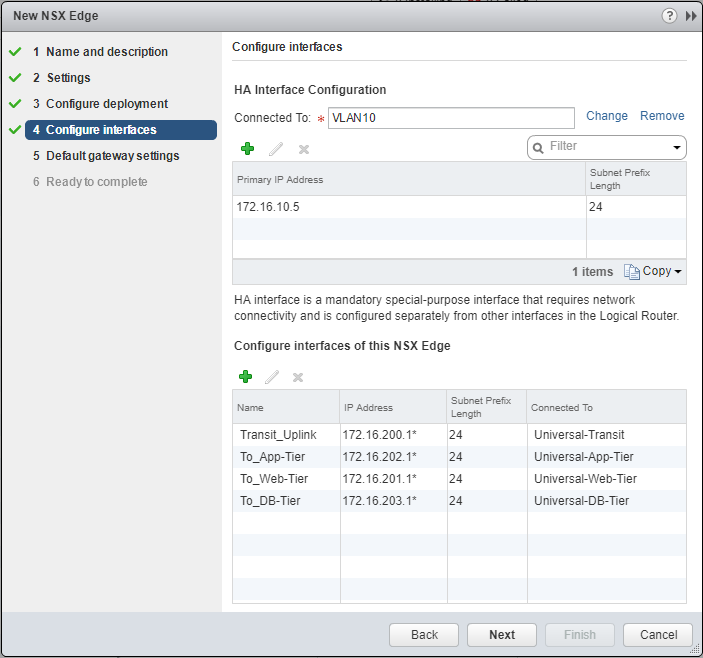Click the Change link for VLAN10

606,116
